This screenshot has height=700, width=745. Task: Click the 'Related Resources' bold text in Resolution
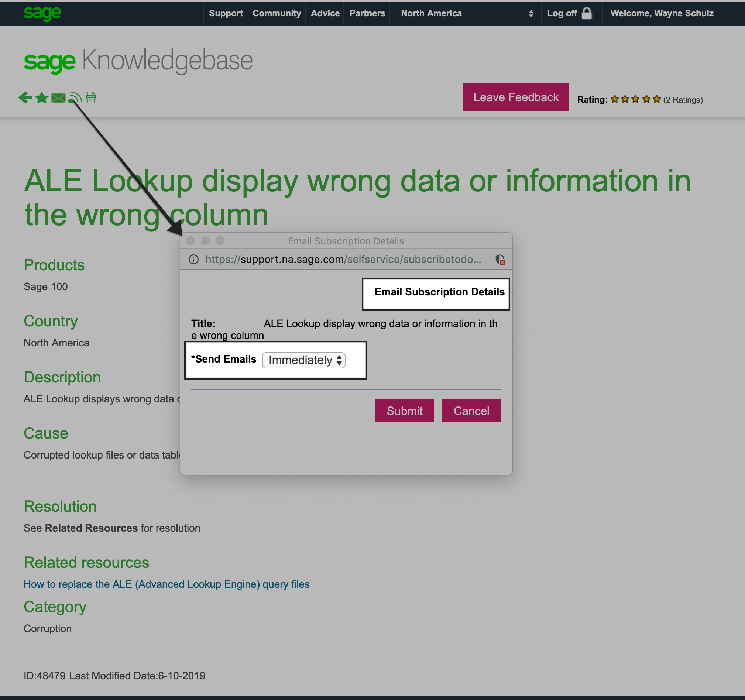point(91,528)
